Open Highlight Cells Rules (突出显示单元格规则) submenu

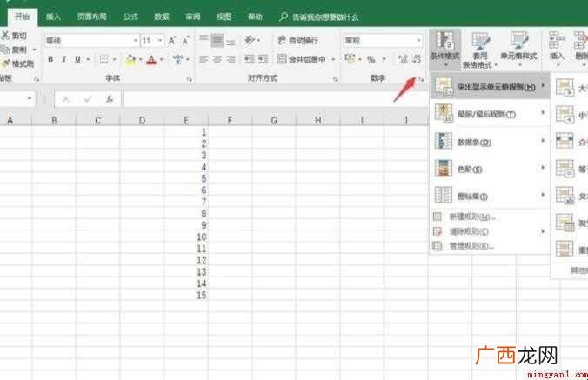[x=490, y=87]
